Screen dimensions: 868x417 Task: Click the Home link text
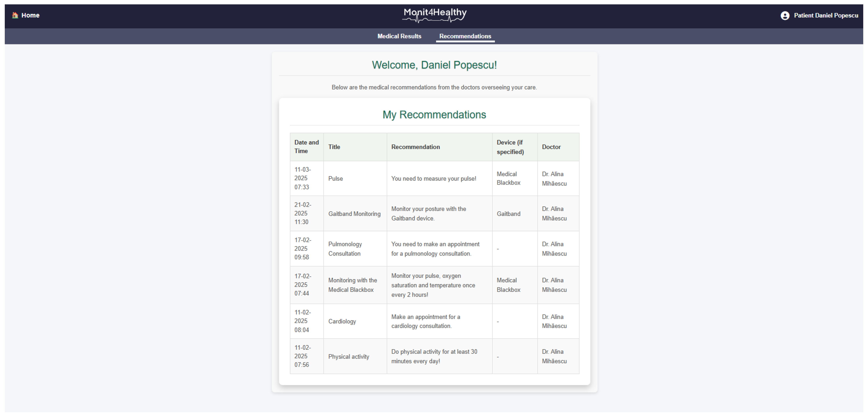tap(30, 15)
